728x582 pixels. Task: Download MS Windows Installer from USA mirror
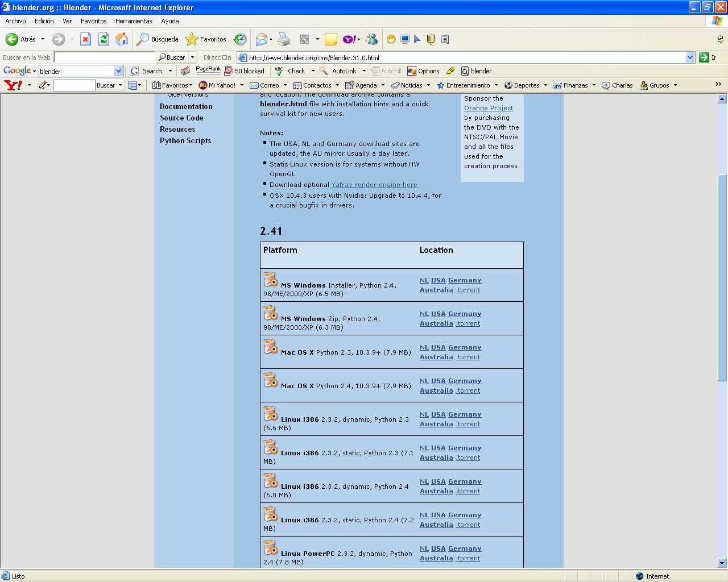(439, 280)
